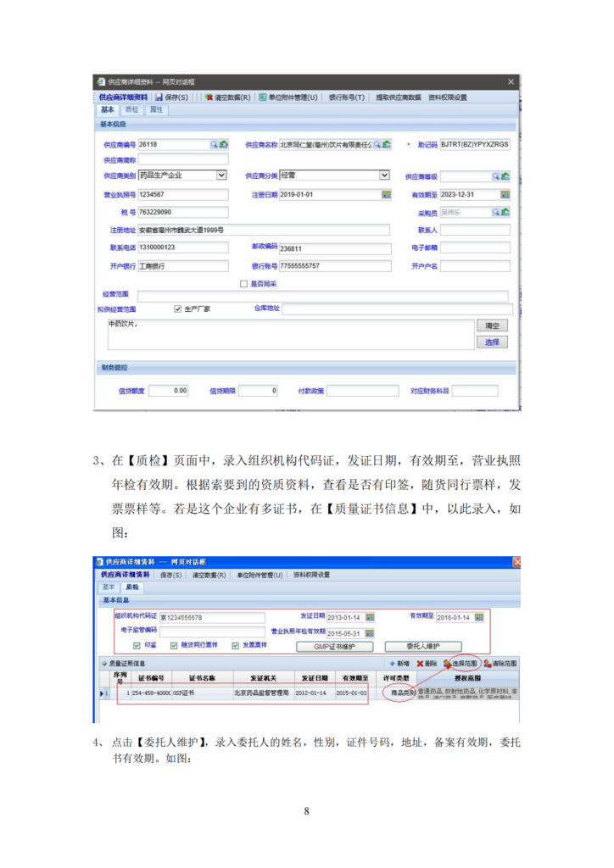Click the 注册地址 input field
The image size is (614, 868).
tap(264, 231)
